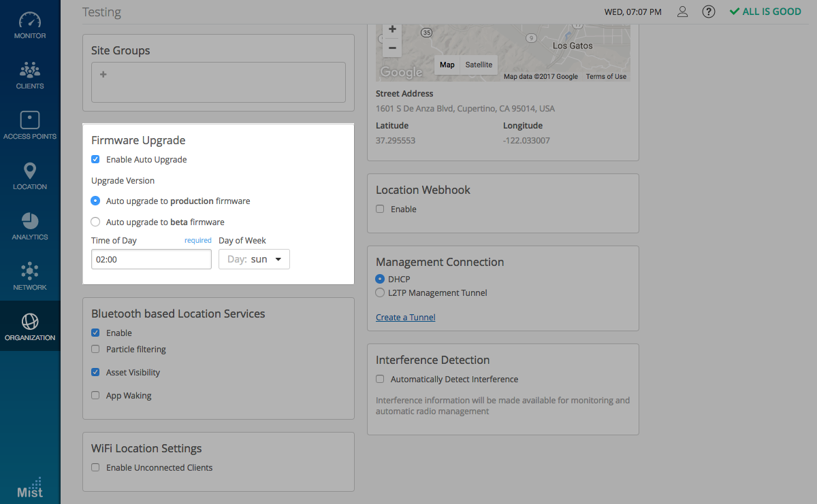The height and width of the screenshot is (504, 817).
Task: Select auto upgrade to beta firmware
Action: tap(95, 222)
